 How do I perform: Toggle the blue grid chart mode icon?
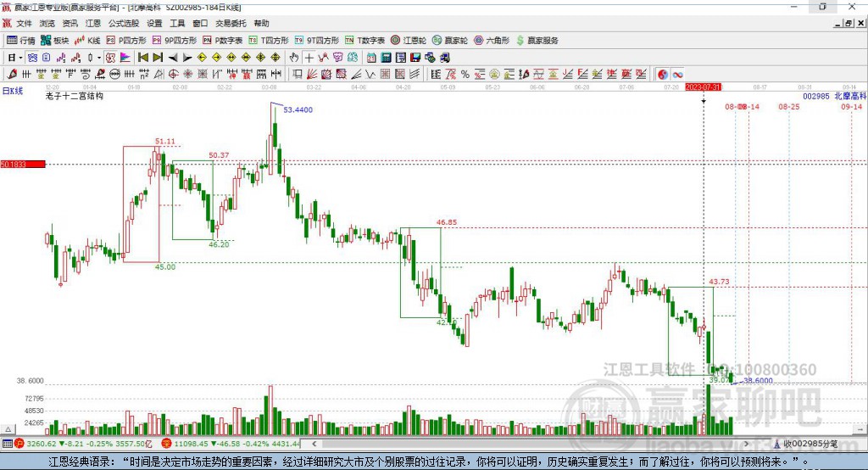tap(33, 58)
